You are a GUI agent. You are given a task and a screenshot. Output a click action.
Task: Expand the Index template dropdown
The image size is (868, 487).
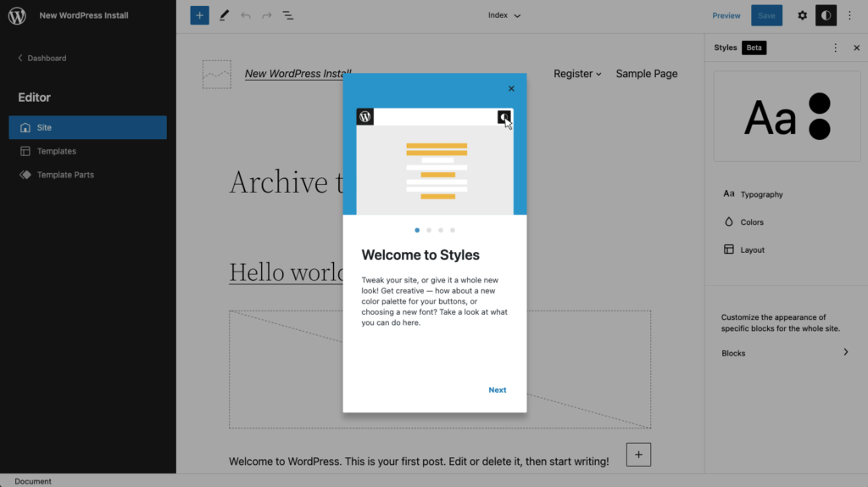point(504,15)
